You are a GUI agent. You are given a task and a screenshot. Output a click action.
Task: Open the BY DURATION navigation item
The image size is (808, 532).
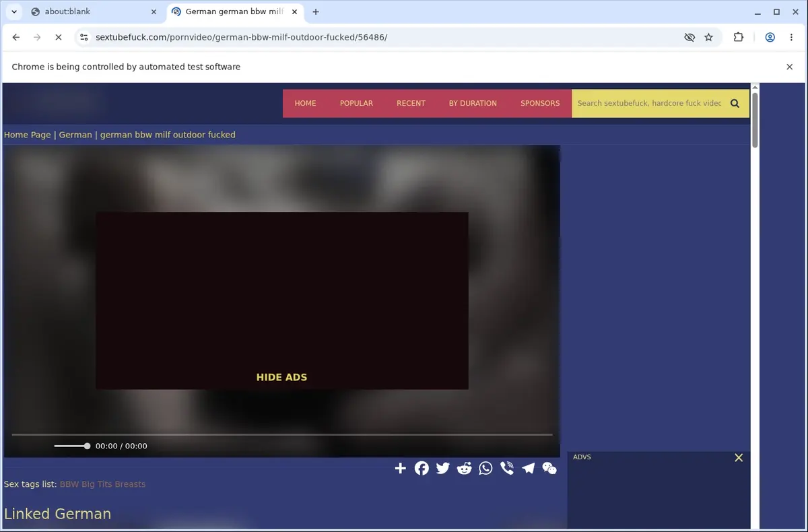pyautogui.click(x=473, y=103)
